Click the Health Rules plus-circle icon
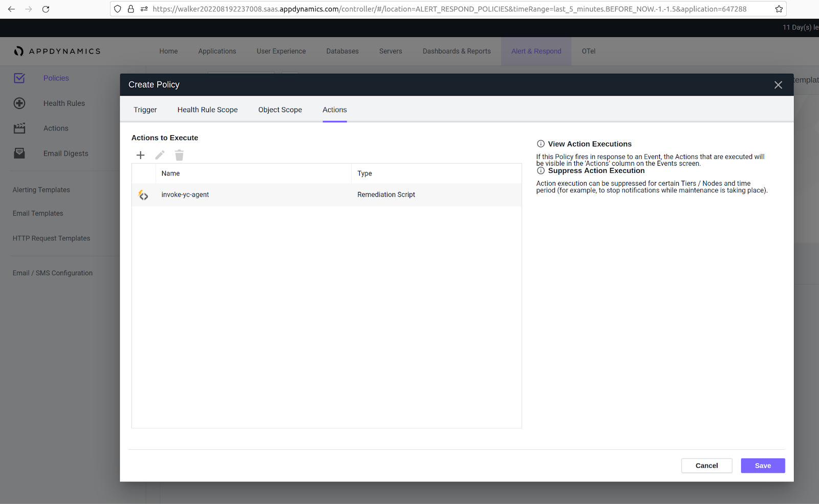This screenshot has width=819, height=504. pos(19,103)
